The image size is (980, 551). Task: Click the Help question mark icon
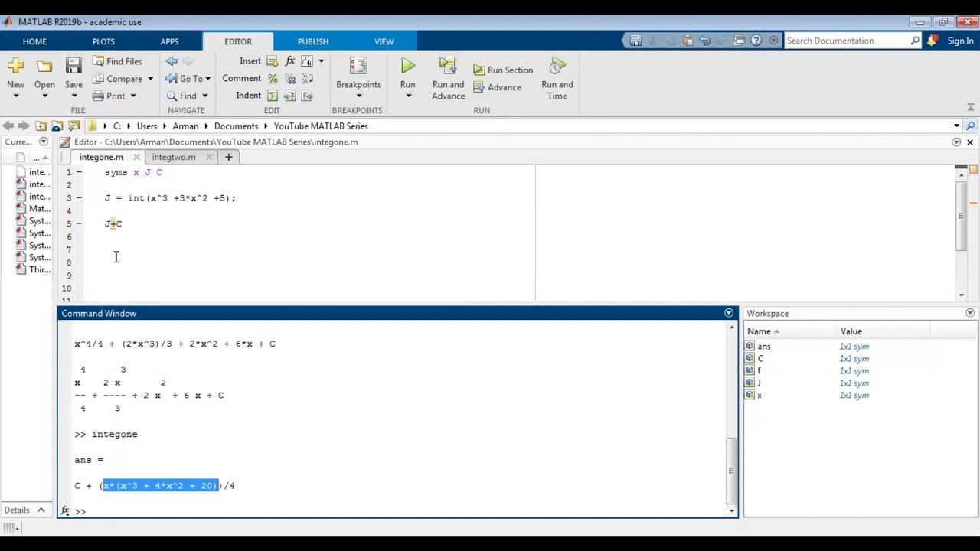click(756, 41)
